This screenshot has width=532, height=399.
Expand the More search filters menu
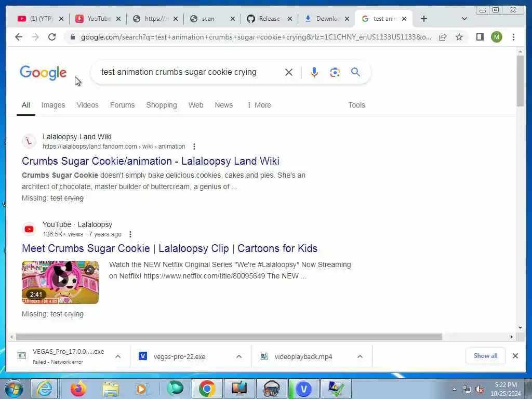[259, 105]
